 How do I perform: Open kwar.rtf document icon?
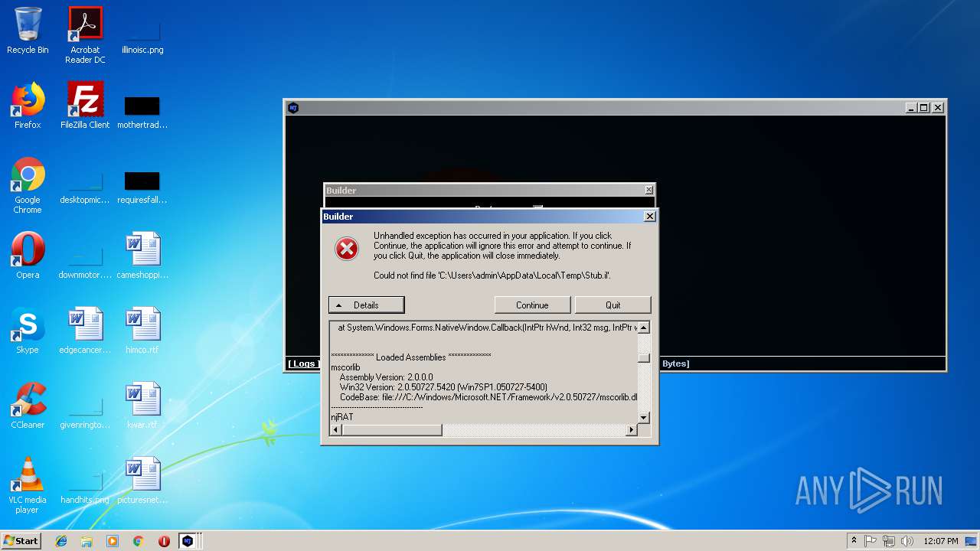click(142, 406)
